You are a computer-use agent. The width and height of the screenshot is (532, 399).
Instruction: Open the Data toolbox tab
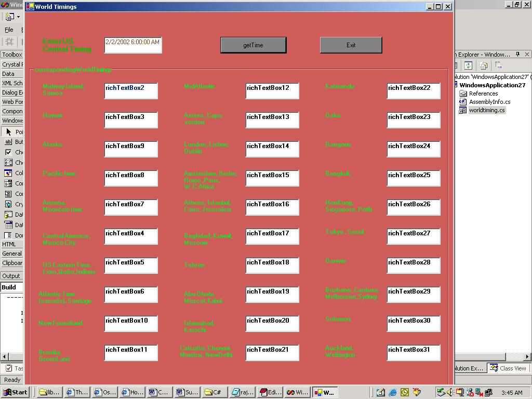(12, 74)
